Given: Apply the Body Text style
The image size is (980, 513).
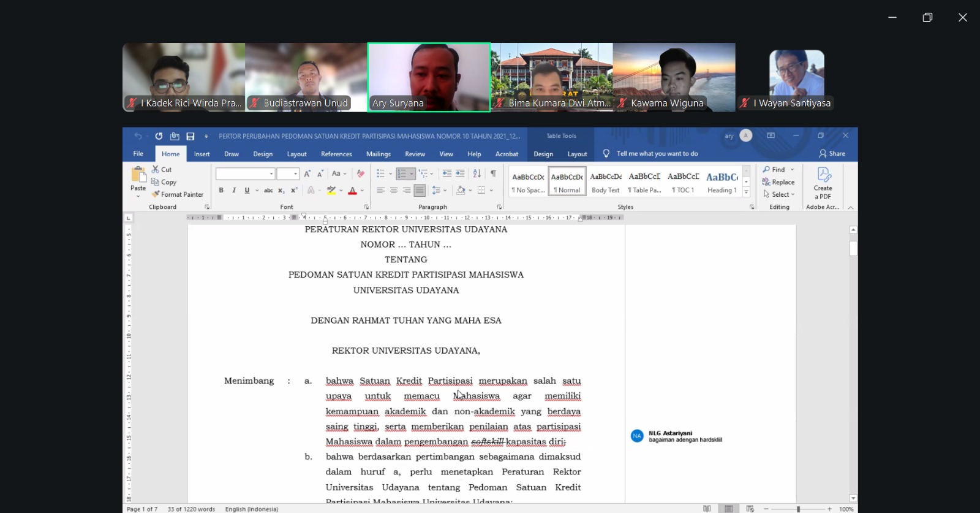Looking at the screenshot, I should coord(606,182).
